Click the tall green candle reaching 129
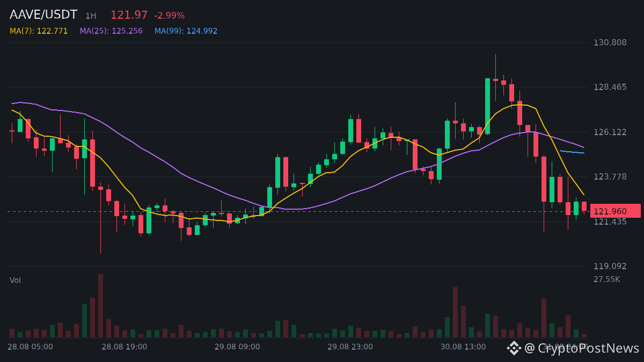Screen dimensions: 644x362 pyautogui.click(x=487, y=106)
